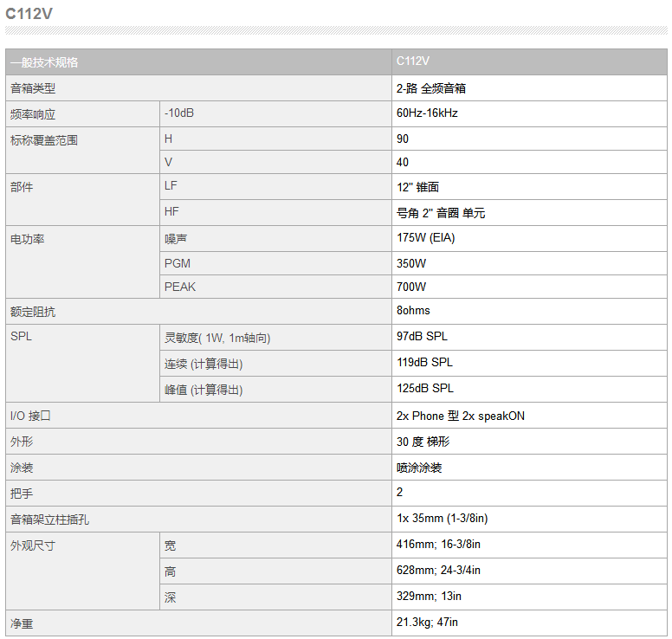Select the '2x Phone 型 2x speakON' value
672x639 pixels.
pos(461,416)
